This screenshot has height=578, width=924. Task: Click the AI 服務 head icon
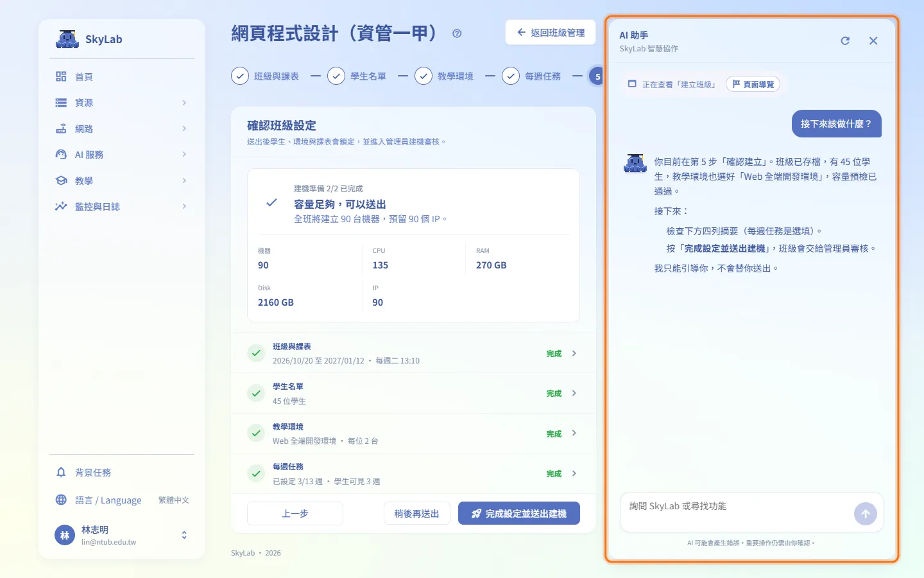[61, 154]
